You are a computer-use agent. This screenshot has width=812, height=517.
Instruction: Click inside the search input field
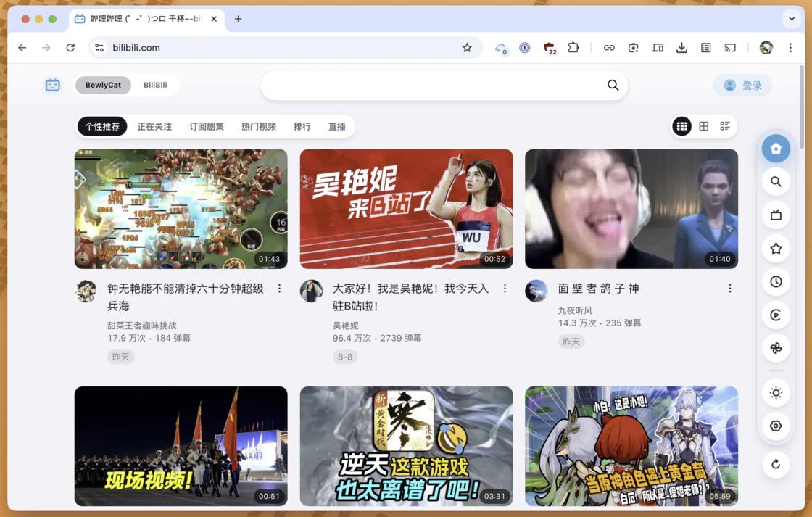pos(435,85)
